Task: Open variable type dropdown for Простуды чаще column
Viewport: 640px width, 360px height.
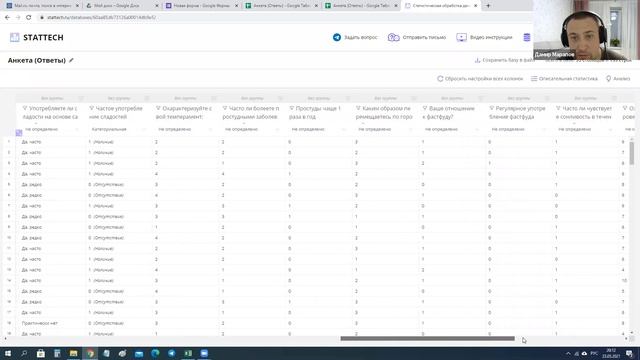Action: pos(318,129)
